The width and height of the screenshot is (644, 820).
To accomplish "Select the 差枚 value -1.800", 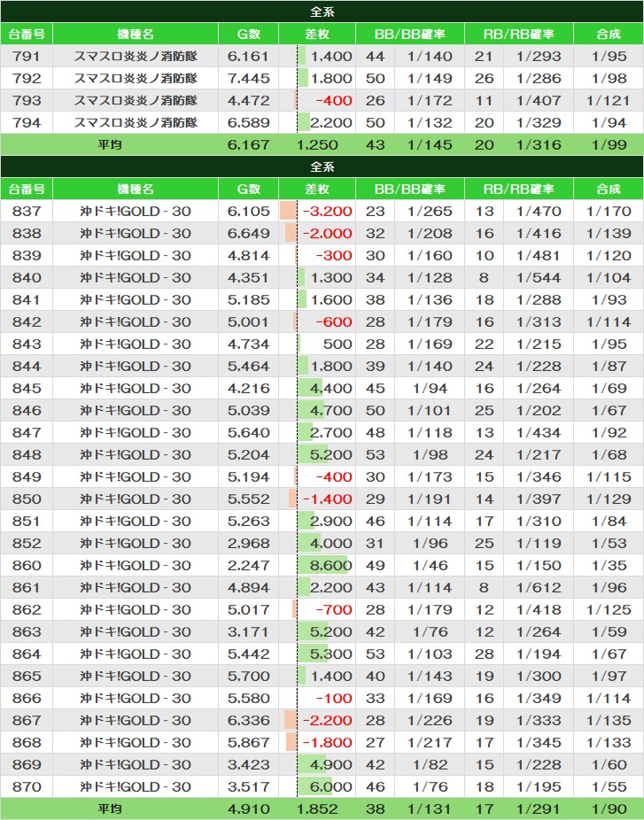I will pyautogui.click(x=328, y=743).
